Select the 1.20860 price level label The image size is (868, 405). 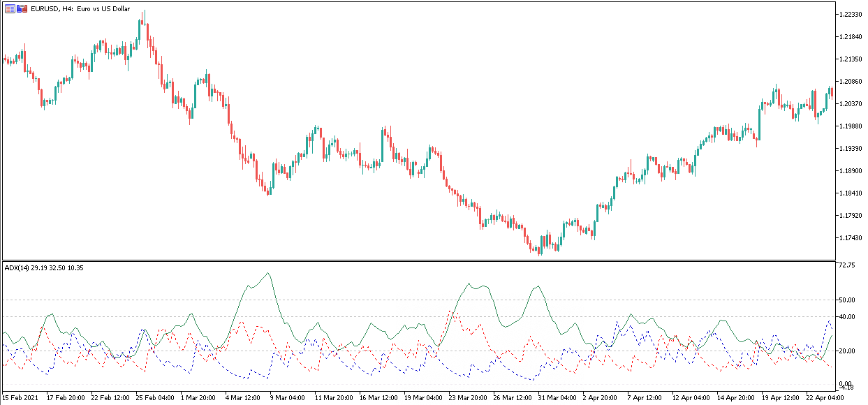(851, 81)
